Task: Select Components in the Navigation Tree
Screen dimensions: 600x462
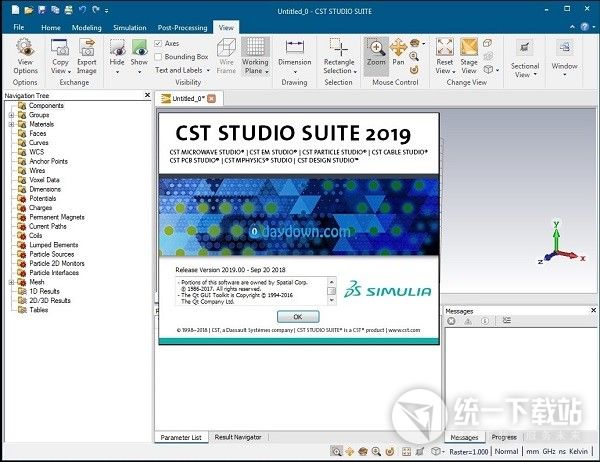Action: 46,105
